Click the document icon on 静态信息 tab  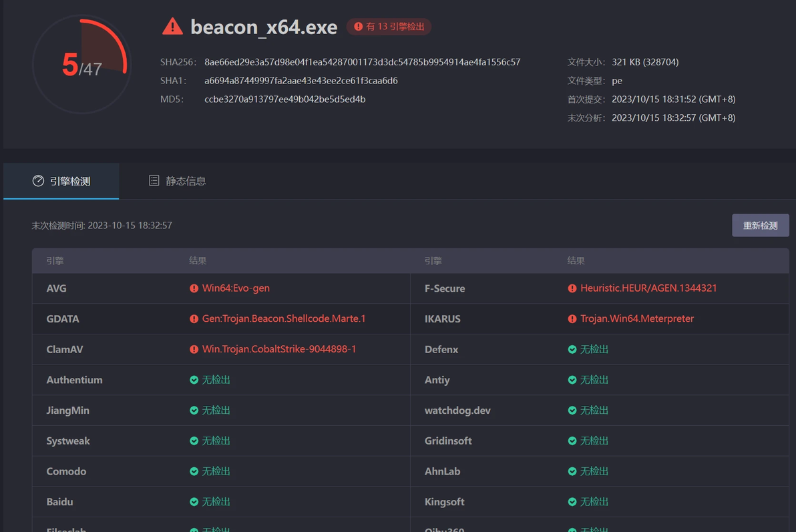(154, 181)
